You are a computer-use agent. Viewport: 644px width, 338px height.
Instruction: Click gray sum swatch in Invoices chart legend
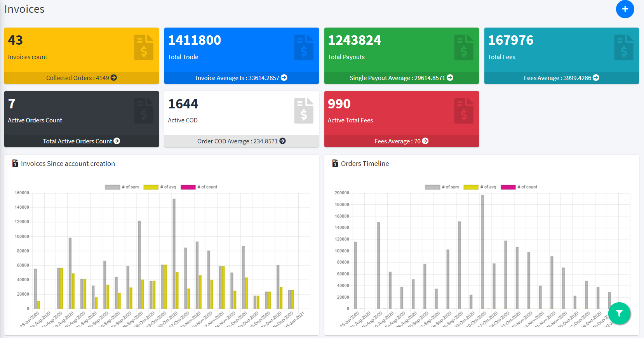(112, 187)
